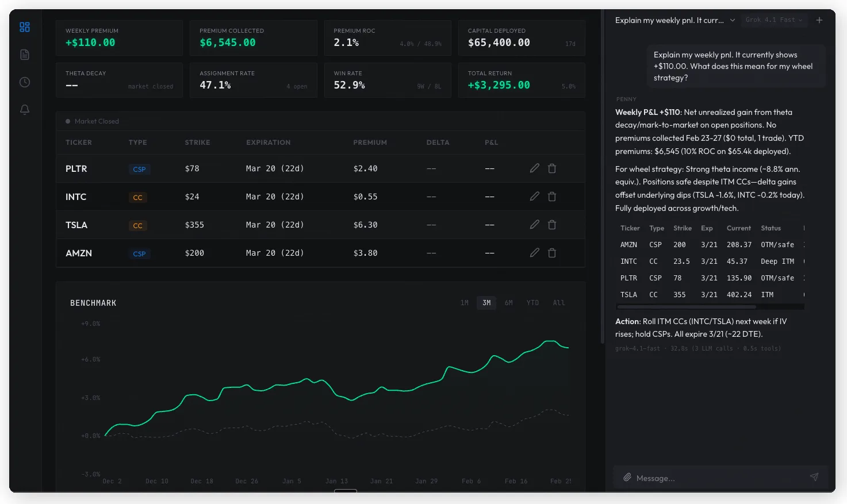Viewport: 847px width, 504px height.
Task: Click the Weekly Premium stat card
Action: [x=119, y=37]
